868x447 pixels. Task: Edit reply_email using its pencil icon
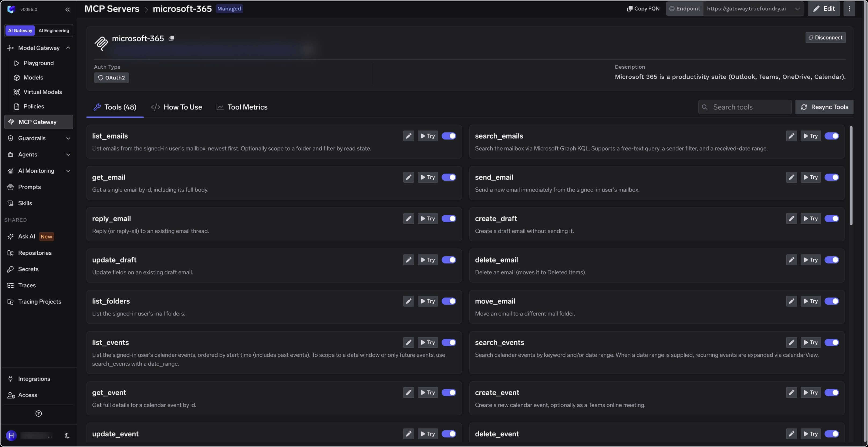click(409, 219)
